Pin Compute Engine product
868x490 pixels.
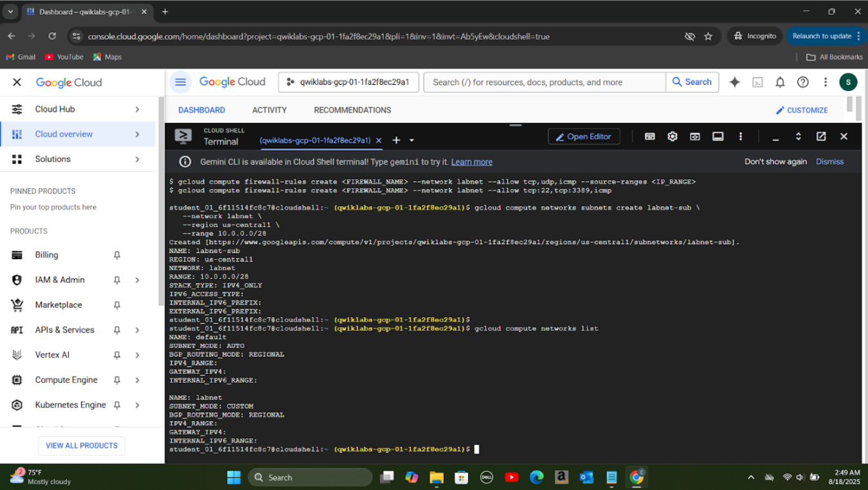[x=117, y=380]
